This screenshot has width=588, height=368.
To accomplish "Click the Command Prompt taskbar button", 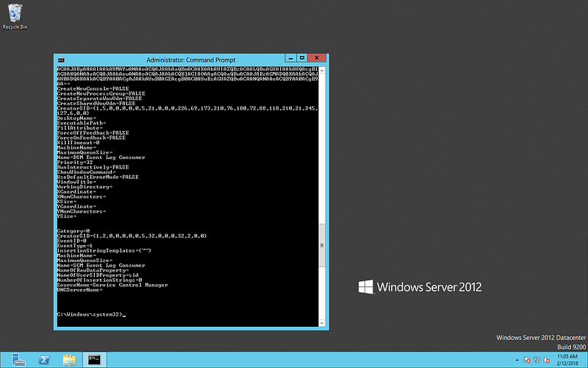I will coord(95,360).
